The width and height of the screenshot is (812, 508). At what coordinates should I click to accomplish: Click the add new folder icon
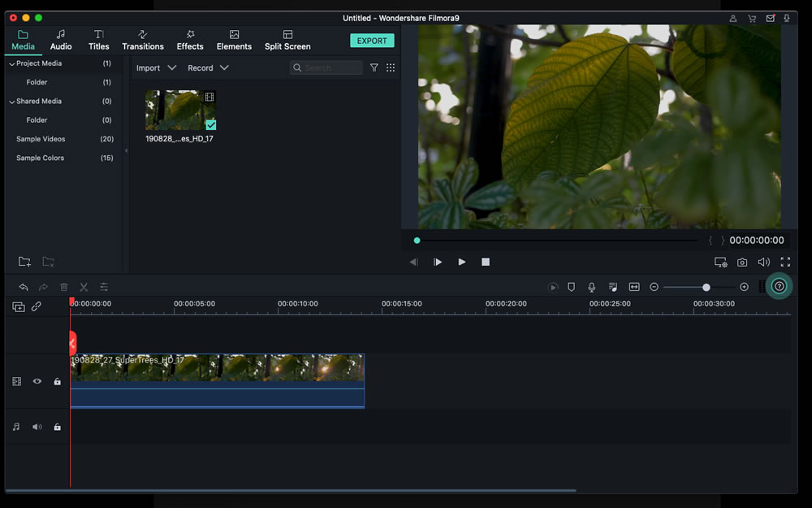(24, 261)
